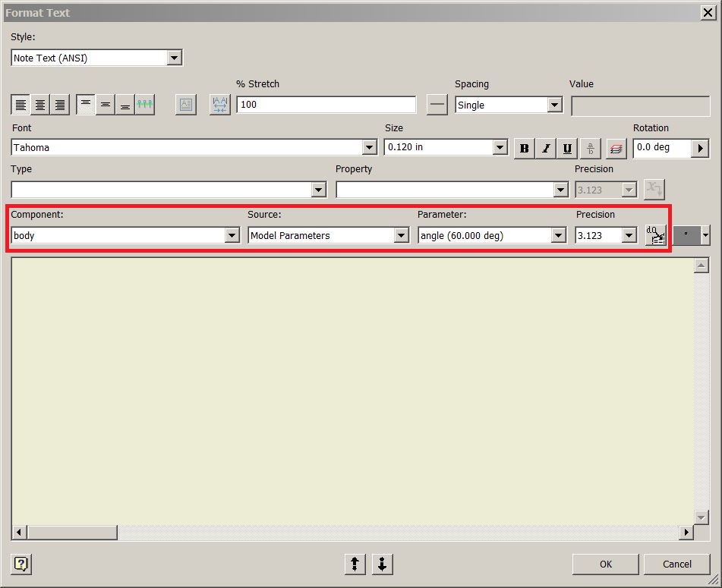Click the Fit Text stretch icon

click(219, 105)
